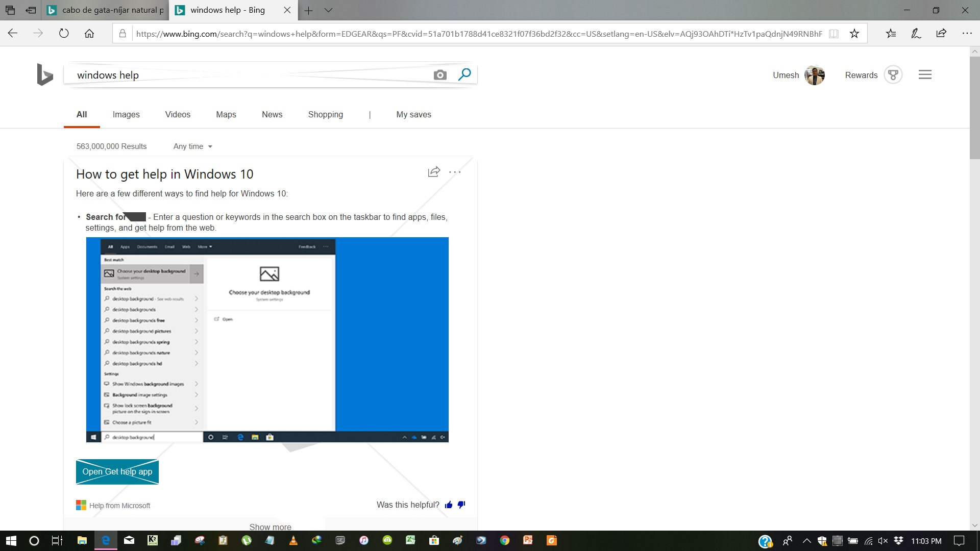
Task: Open a new tab
Action: point(308,10)
